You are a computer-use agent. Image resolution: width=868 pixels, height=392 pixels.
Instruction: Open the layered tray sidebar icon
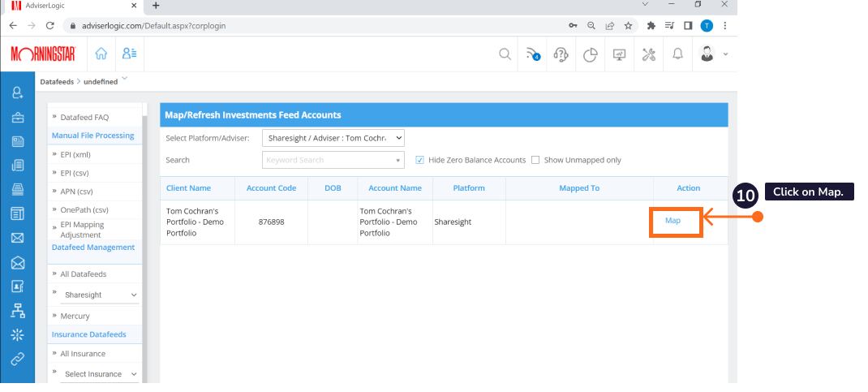pos(18,189)
